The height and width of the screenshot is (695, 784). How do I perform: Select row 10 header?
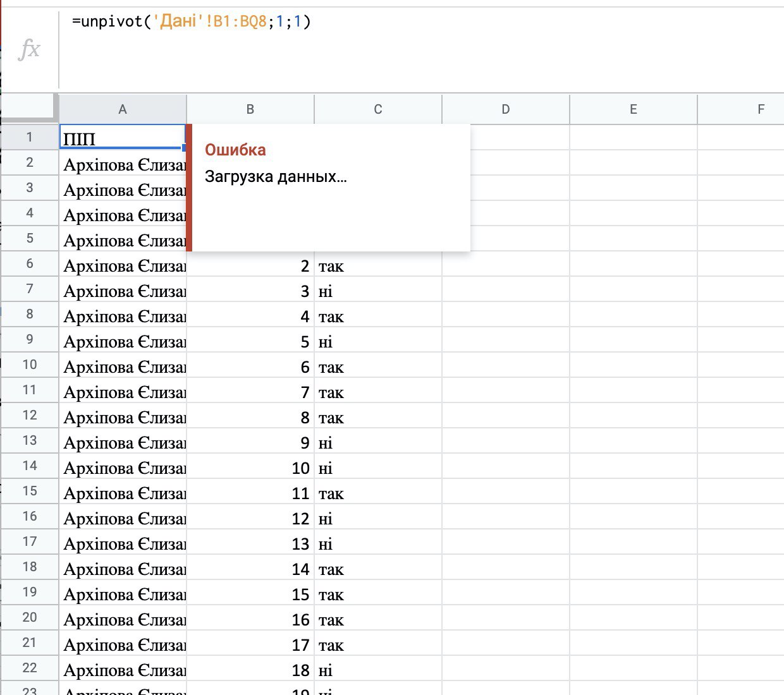[29, 365]
